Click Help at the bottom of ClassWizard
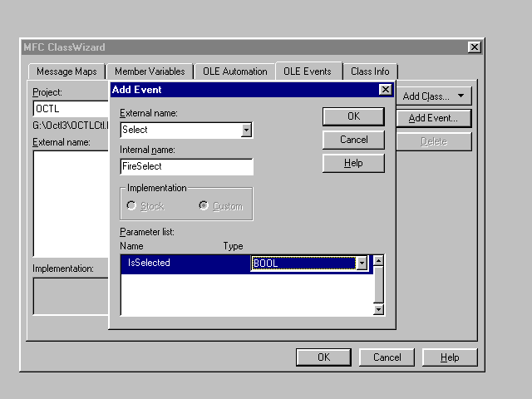 point(450,357)
